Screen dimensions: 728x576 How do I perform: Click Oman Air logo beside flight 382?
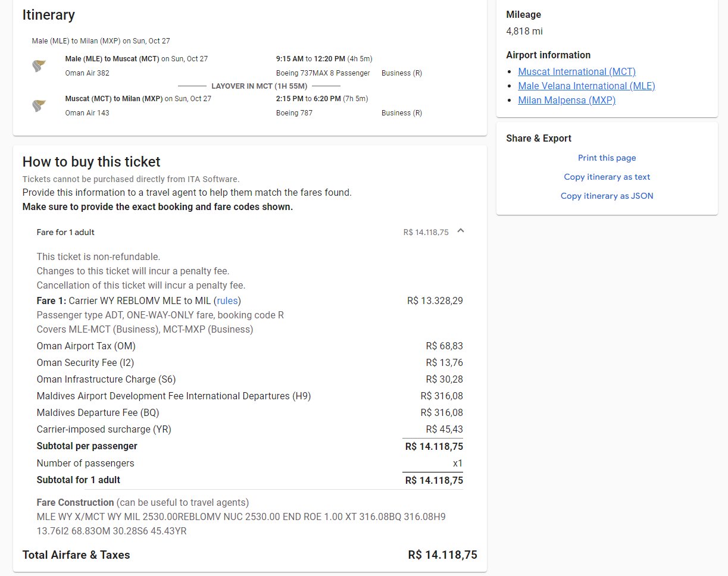(x=40, y=66)
